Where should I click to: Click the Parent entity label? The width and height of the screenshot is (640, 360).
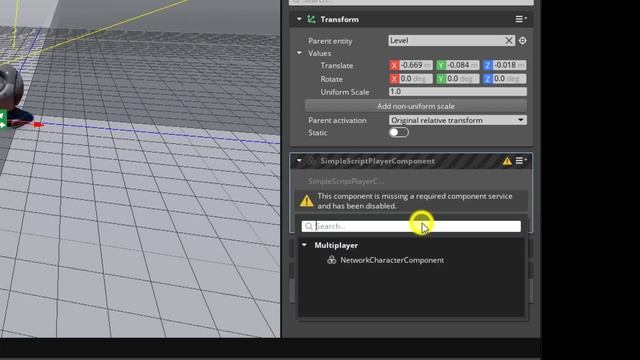click(x=330, y=41)
